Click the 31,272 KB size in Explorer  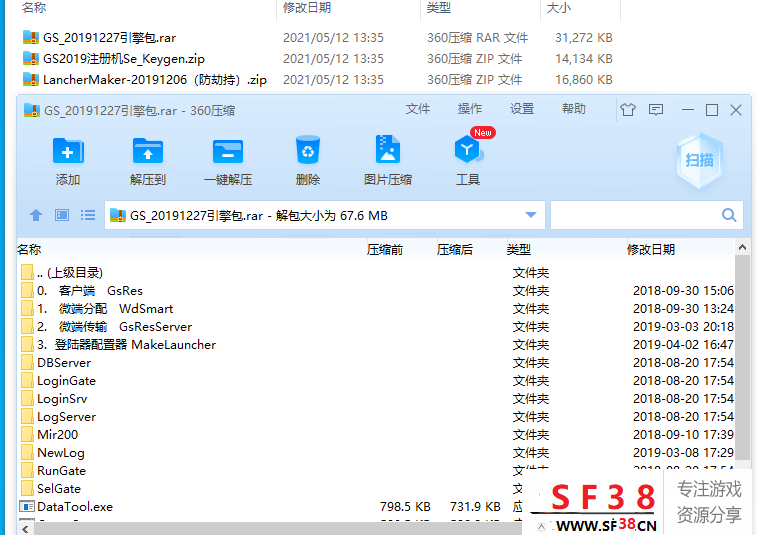click(584, 38)
